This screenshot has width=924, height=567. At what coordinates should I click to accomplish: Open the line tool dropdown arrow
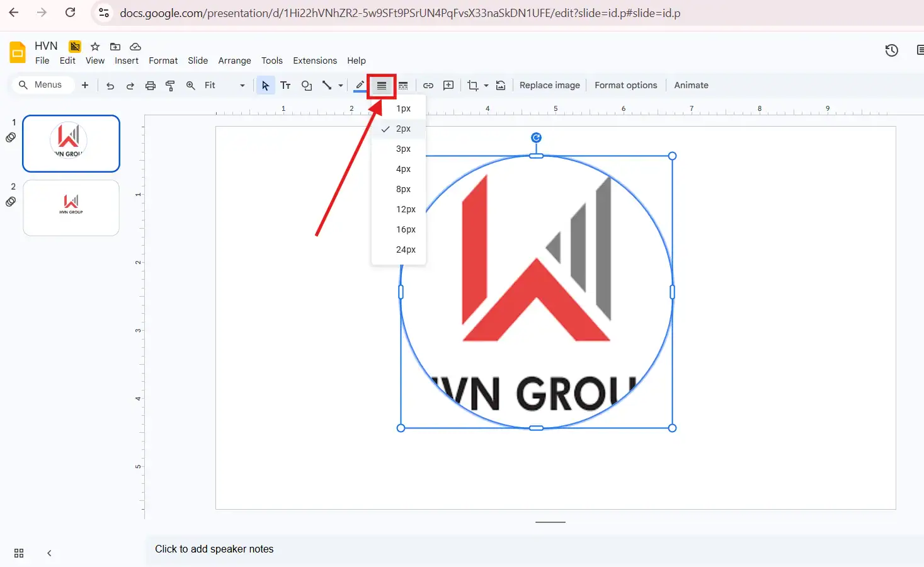[x=341, y=86]
